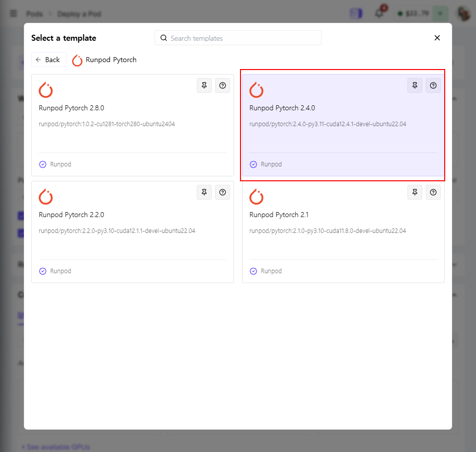Click image tag runpod/pytorch:2.2.0-py3.10-cuda12.1.1-devel-ubuntu22.04
The image size is (476, 452).
(x=117, y=231)
